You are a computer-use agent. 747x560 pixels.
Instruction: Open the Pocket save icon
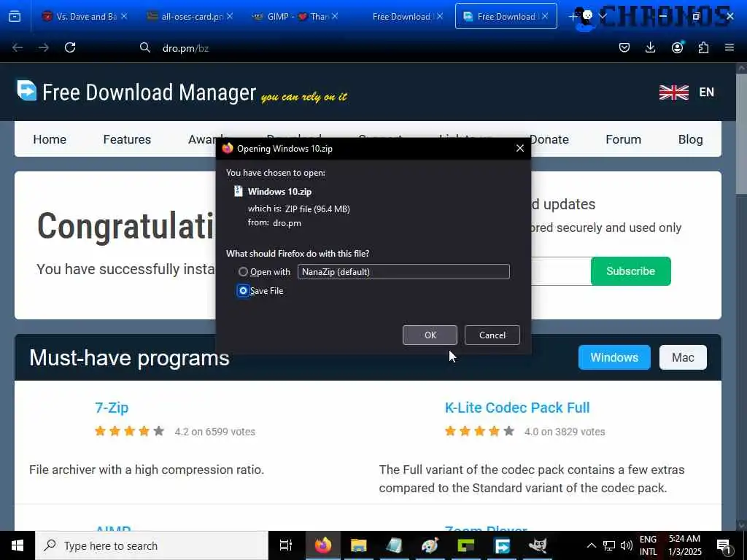point(624,47)
